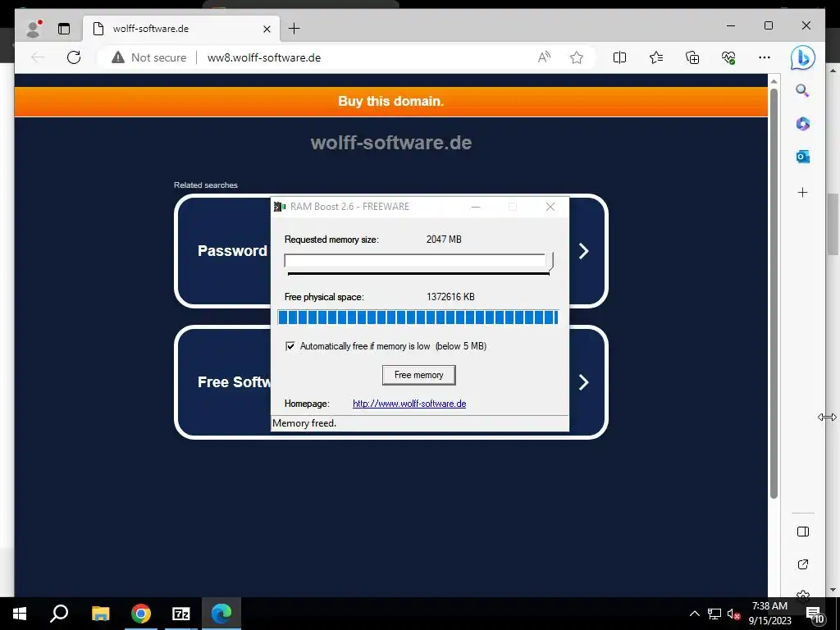Viewport: 840px width, 630px height.
Task: Open the Settings and more ellipsis menu
Action: pos(765,57)
